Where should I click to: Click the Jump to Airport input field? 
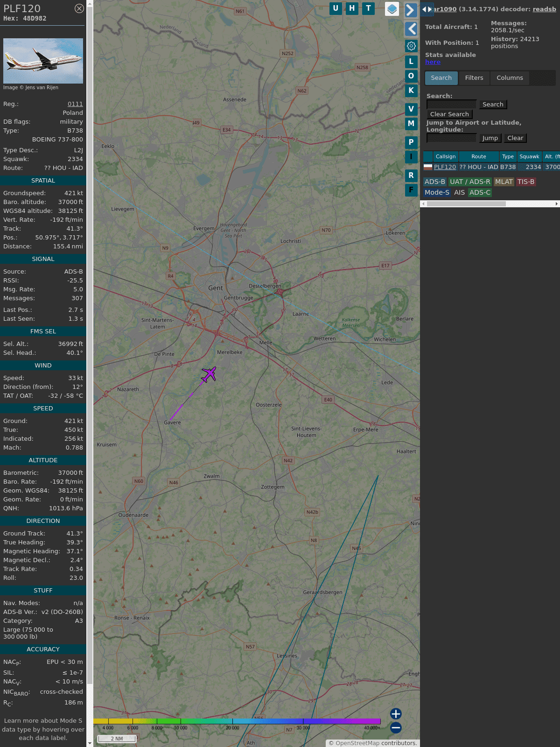[451, 138]
